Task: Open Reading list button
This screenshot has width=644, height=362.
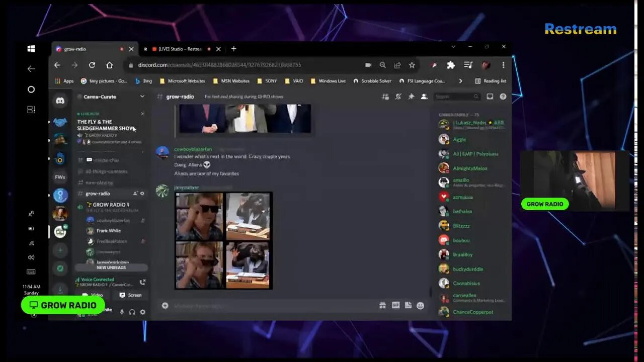Action: tap(491, 81)
